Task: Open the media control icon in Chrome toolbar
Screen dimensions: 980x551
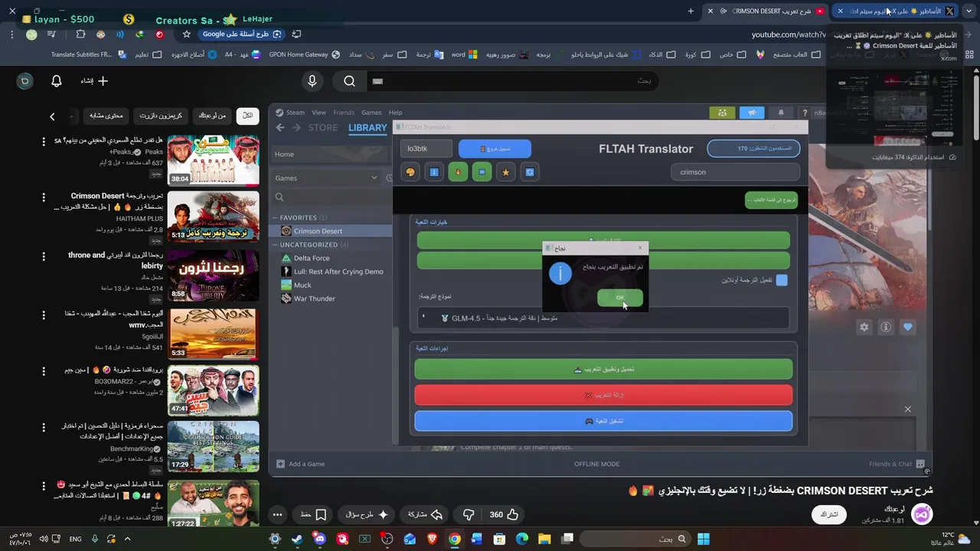Action: [x=51, y=34]
